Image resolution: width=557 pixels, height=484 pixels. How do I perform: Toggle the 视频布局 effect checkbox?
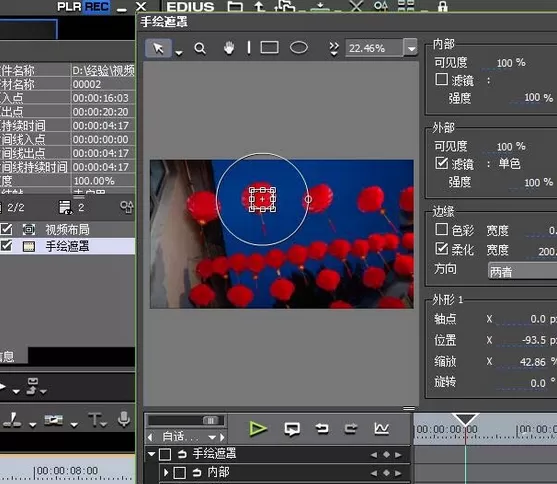tap(6, 229)
